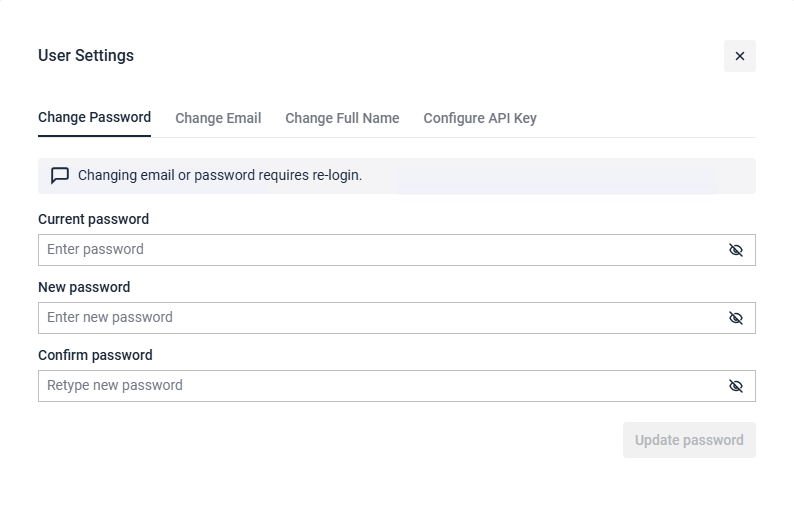Click the speech bubble notice icon
Image resolution: width=794 pixels, height=528 pixels.
pos(60,176)
